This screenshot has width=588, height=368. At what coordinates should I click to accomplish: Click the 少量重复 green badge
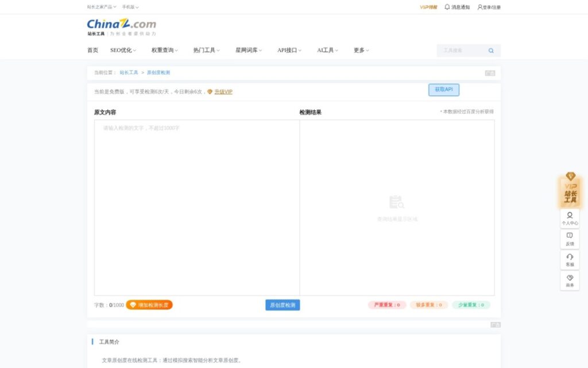(x=471, y=305)
